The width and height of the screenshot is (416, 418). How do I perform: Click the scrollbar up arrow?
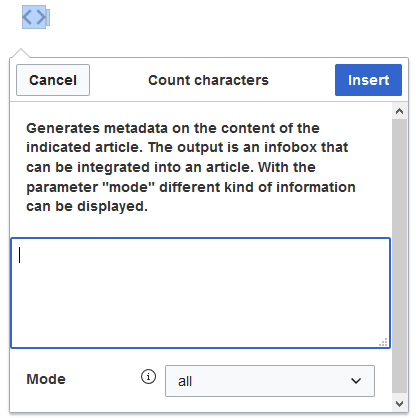(x=399, y=111)
